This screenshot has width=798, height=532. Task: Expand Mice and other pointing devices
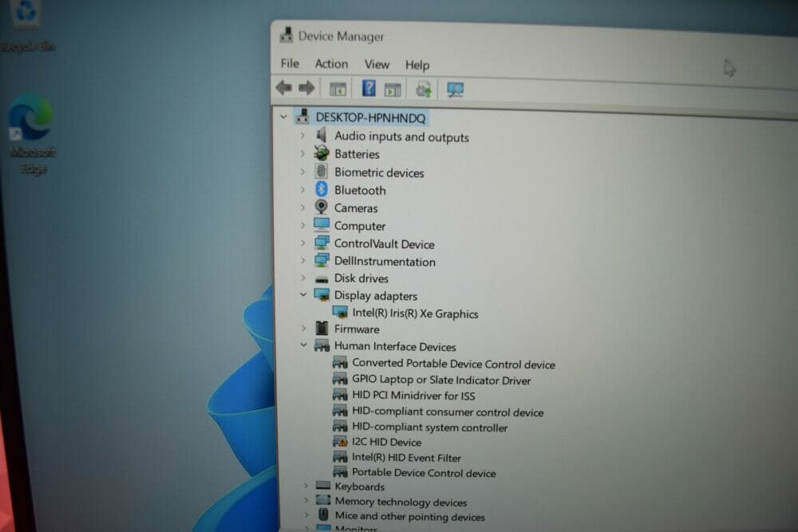[306, 515]
